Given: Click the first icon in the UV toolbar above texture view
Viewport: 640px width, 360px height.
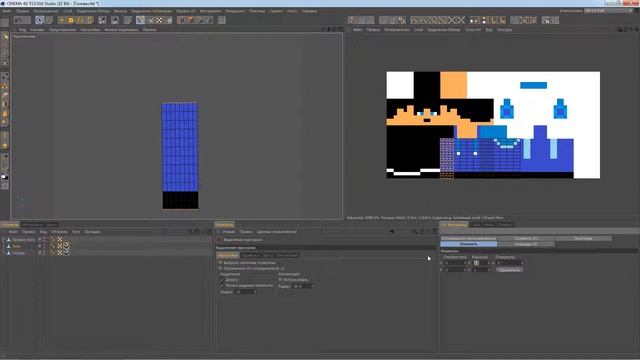Looking at the screenshot, I should [x=352, y=20].
